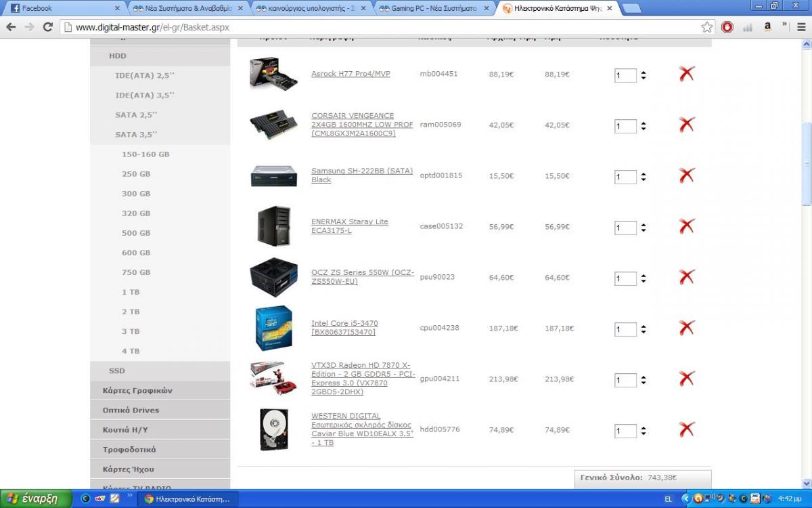Adjust quantity stepper for Western Digital disk
The height and width of the screenshot is (508, 812).
tap(643, 431)
